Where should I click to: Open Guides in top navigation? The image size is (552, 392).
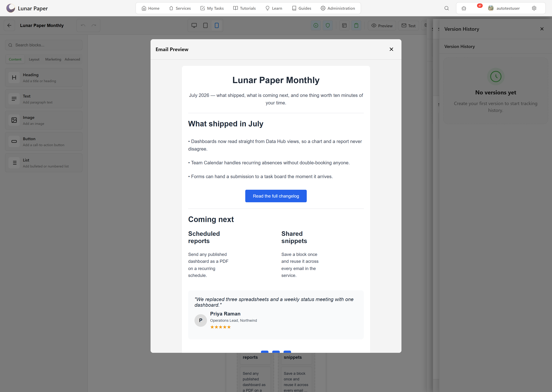[301, 8]
